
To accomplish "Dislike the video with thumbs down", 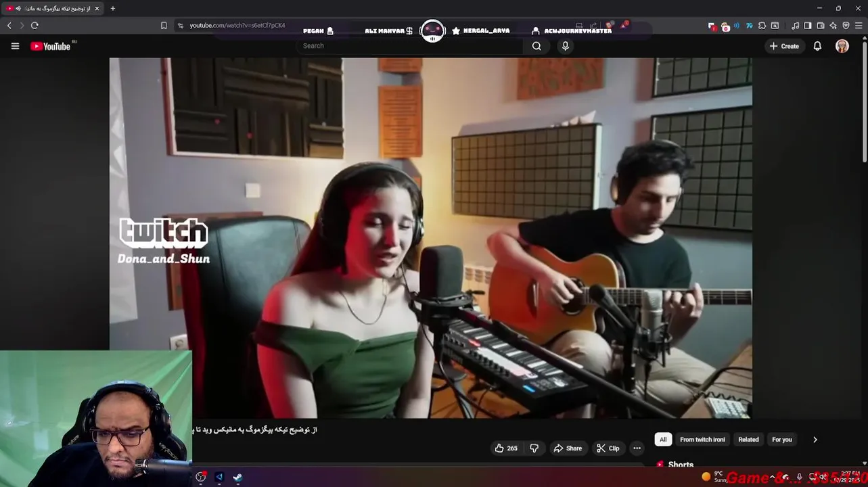I will 534,448.
